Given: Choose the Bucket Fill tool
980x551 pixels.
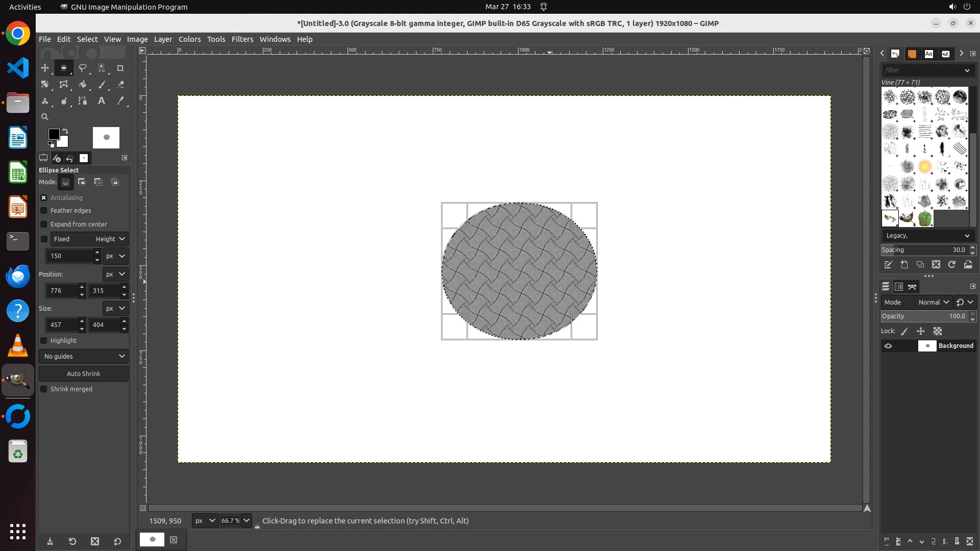Looking at the screenshot, I should (x=83, y=85).
